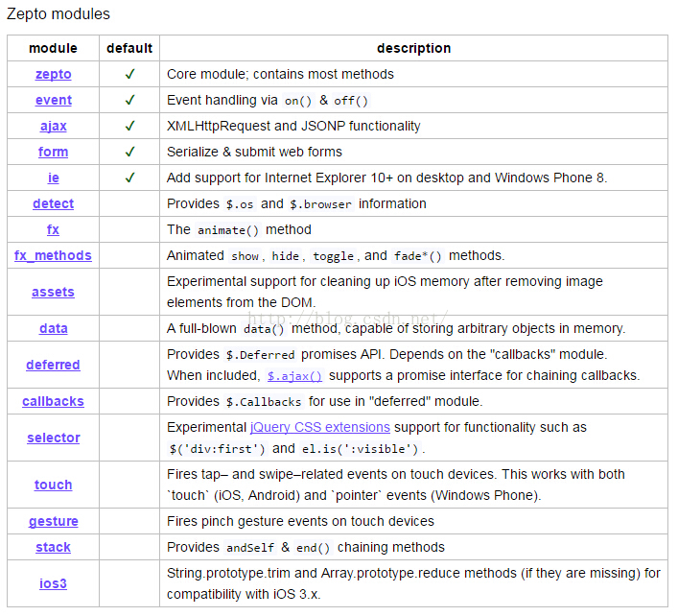Open the detect module link
The height and width of the screenshot is (616, 678).
pyautogui.click(x=53, y=203)
